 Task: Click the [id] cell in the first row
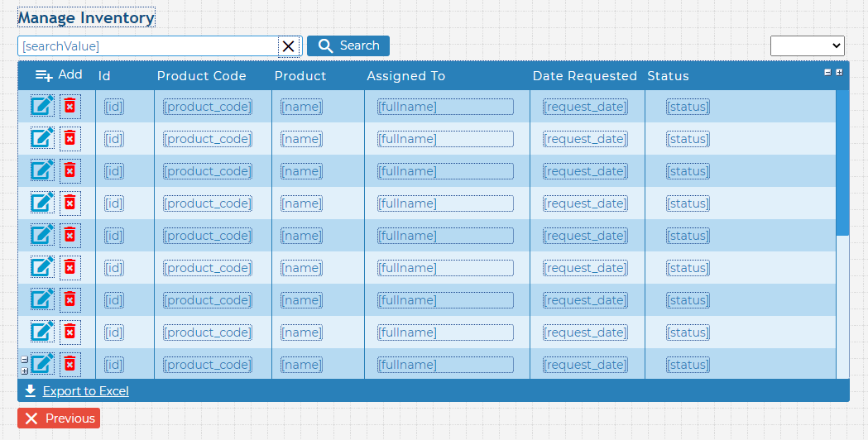114,107
